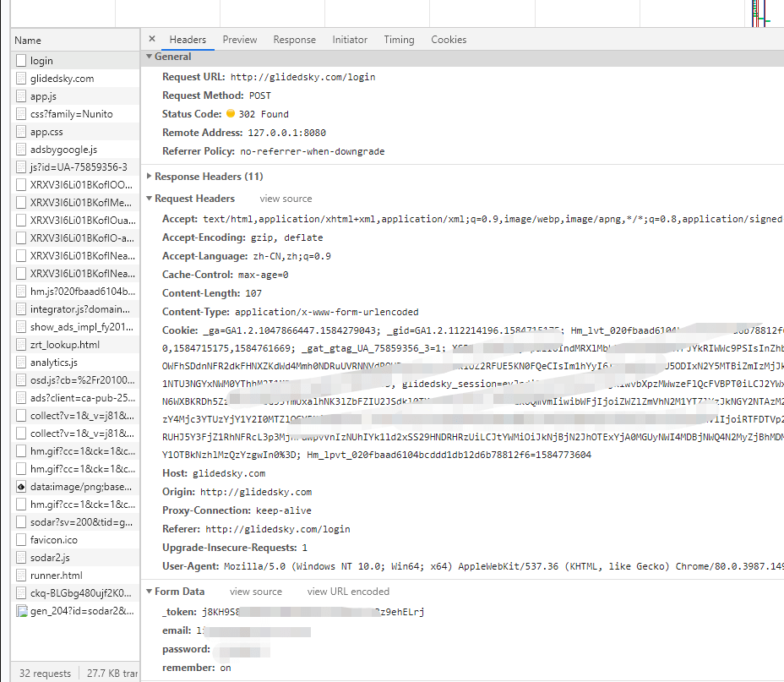Click view source next to Request Headers
Image resolution: width=784 pixels, height=682 pixels.
(x=286, y=199)
